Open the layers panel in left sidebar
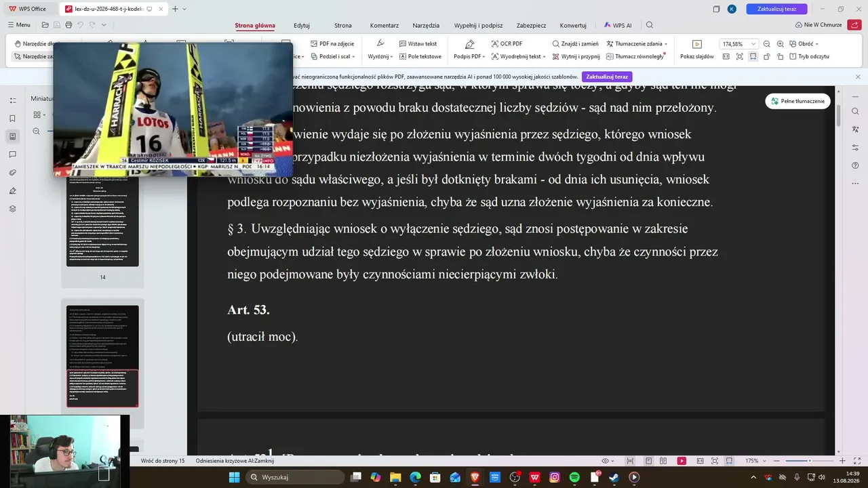This screenshot has height=488, width=868. point(13,209)
